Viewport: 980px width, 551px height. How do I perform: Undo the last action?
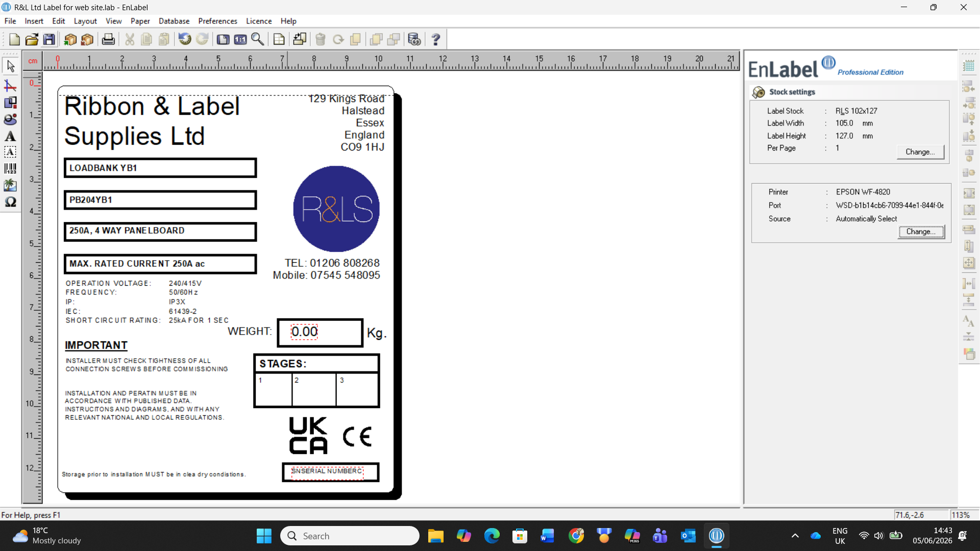tap(185, 39)
